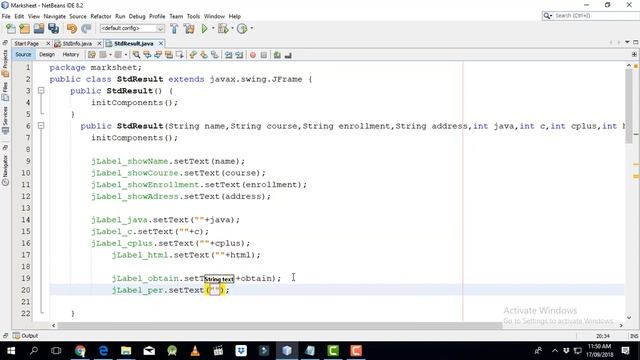Image resolution: width=640 pixels, height=360 pixels.
Task: Click the Save All toolbar icon
Action: coord(53,29)
